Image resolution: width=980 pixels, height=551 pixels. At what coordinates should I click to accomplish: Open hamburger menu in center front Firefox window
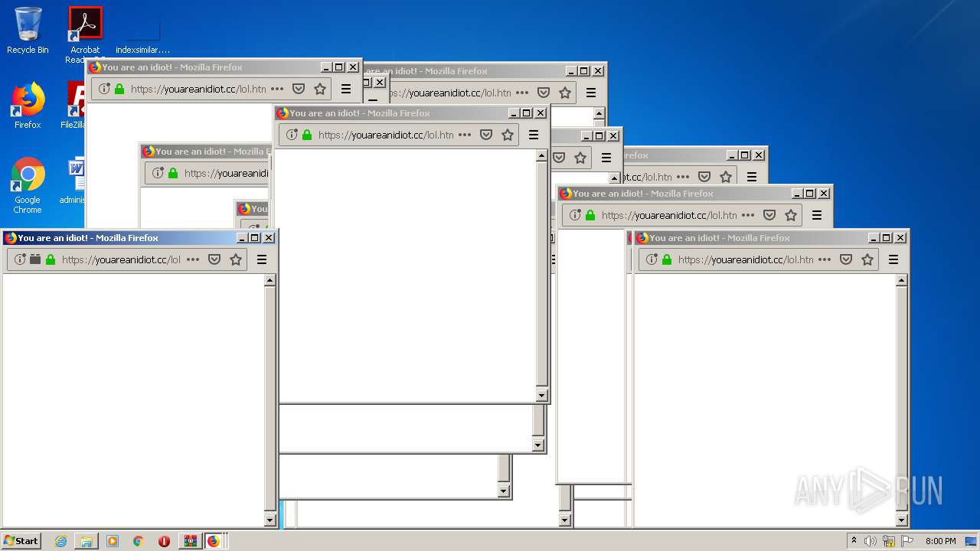534,135
